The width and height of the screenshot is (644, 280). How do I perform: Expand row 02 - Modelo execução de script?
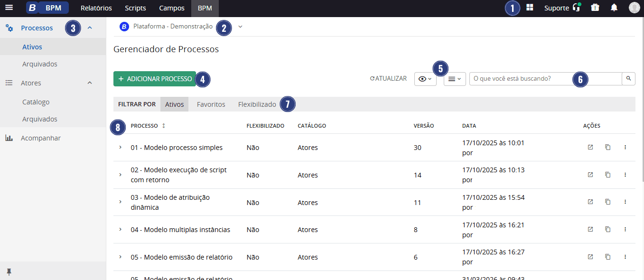click(120, 175)
